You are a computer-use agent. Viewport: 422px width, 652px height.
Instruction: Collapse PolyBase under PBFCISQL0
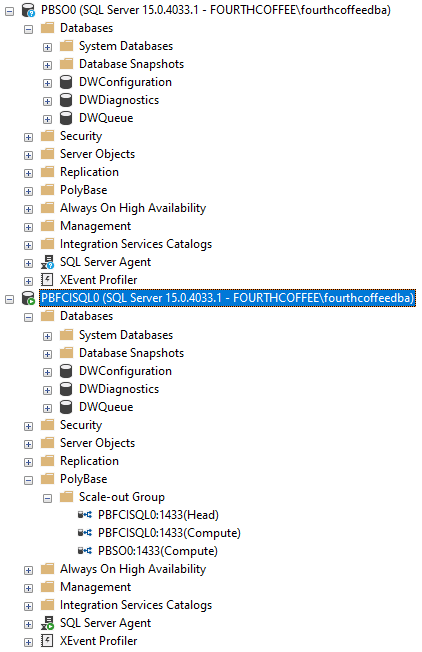coord(28,480)
